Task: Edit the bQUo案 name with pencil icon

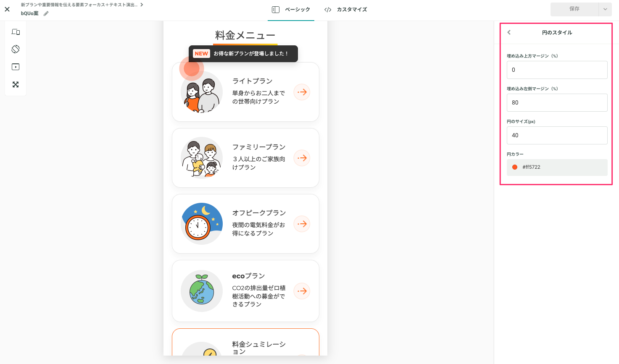Action: click(x=46, y=13)
